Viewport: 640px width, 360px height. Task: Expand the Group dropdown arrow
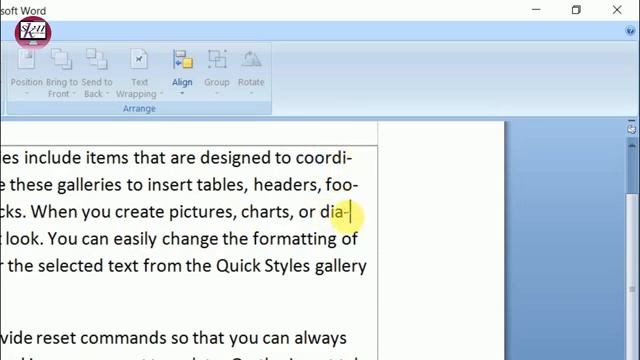click(x=217, y=93)
